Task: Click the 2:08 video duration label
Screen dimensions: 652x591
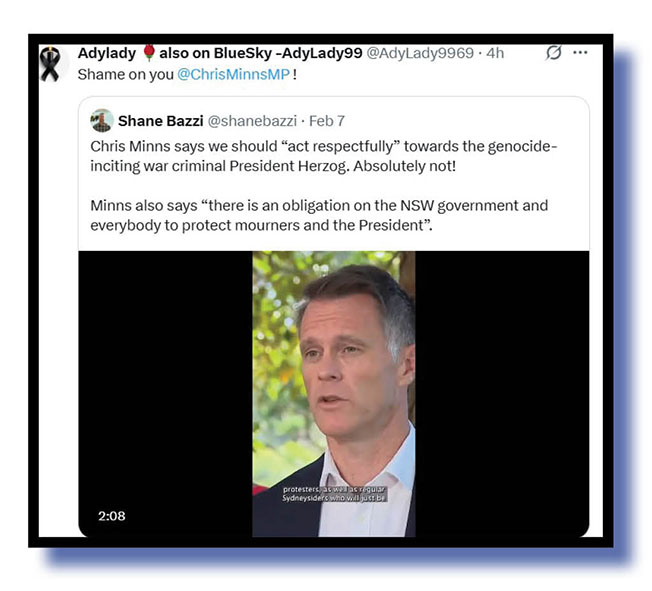Action: [111, 516]
